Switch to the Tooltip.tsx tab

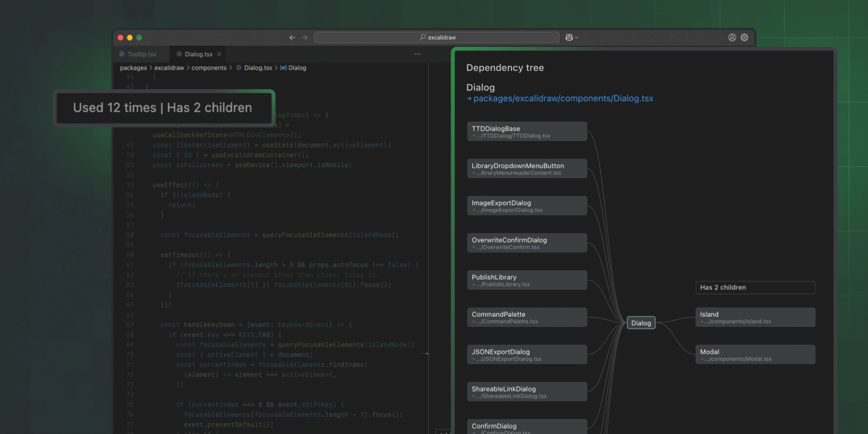[141, 54]
